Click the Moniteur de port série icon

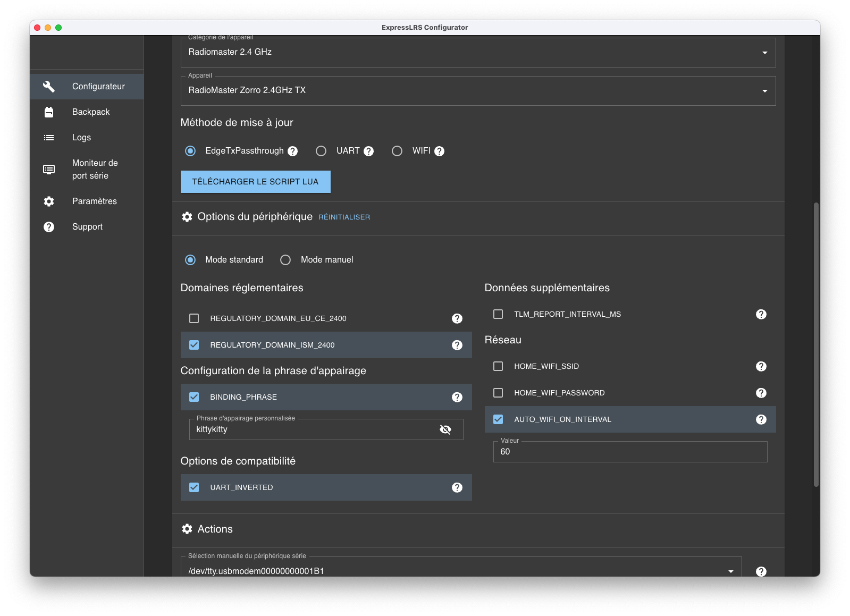pyautogui.click(x=49, y=169)
